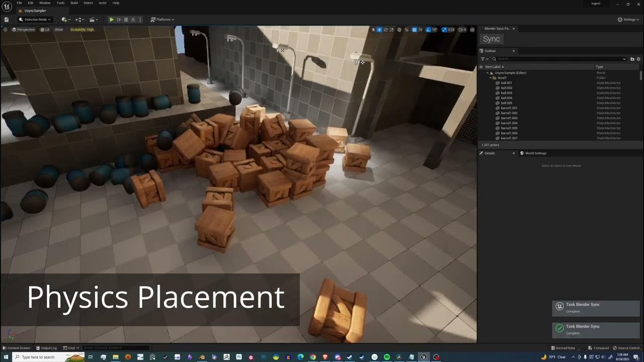The width and height of the screenshot is (644, 362).
Task: Click the Stop simulation square button
Action: click(x=126, y=20)
